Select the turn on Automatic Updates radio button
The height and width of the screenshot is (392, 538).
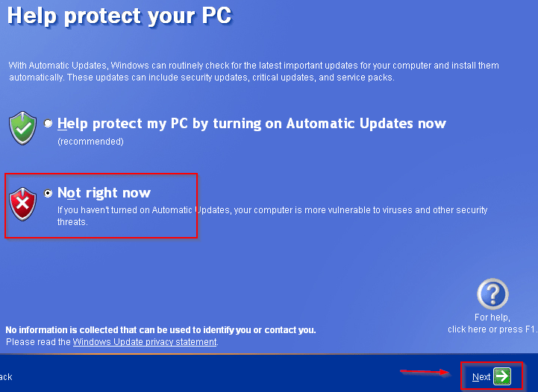click(x=48, y=123)
